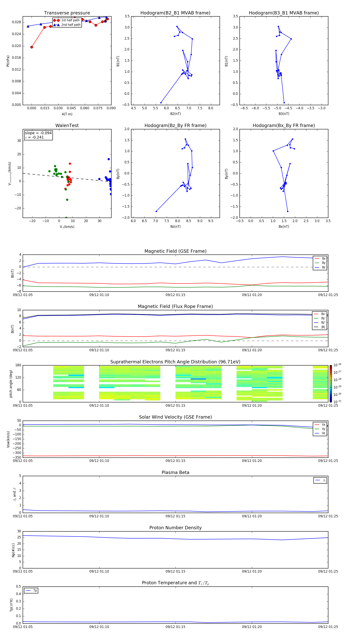Viewport: 351px width, 644px height.
Task: Click the Suprathermal Electrons Pitch Angle title
Action: [175, 362]
